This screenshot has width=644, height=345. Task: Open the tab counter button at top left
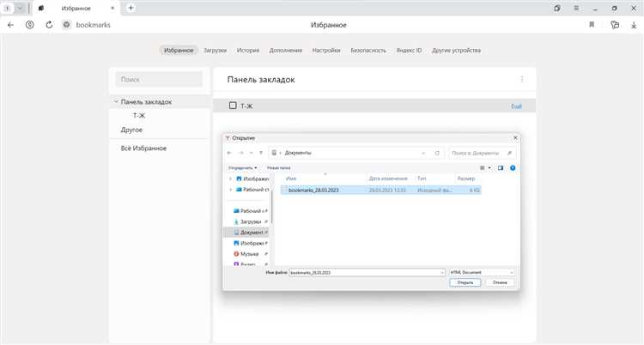pyautogui.click(x=7, y=9)
